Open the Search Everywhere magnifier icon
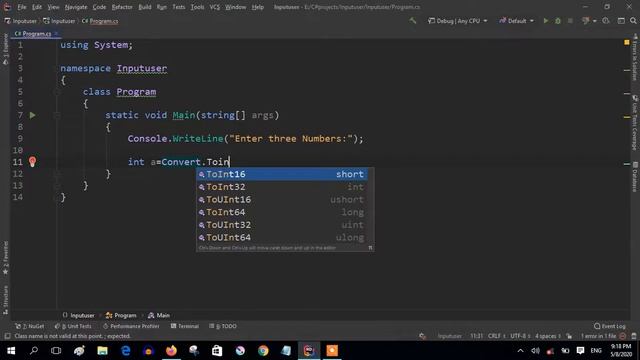The height and width of the screenshot is (360, 640). pyautogui.click(x=633, y=21)
